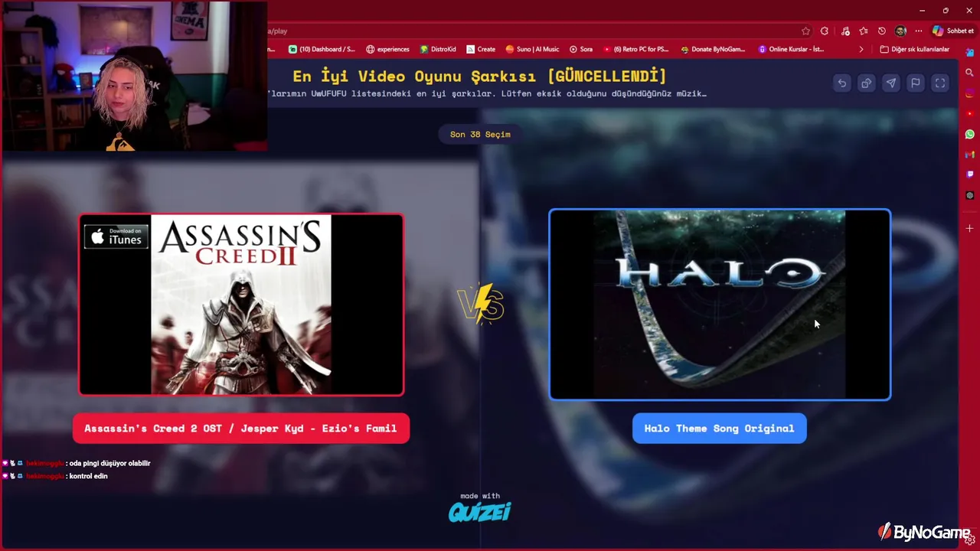
Task: Click the paper plane share icon
Action: tap(890, 83)
